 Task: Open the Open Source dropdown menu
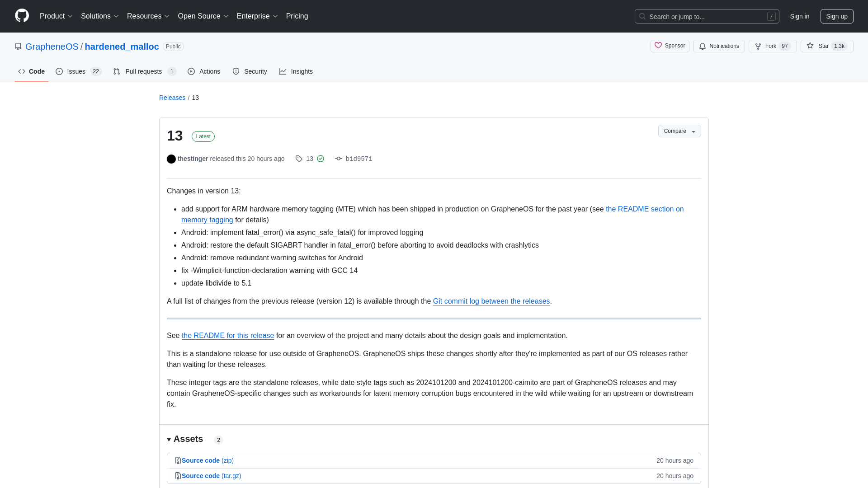(203, 16)
